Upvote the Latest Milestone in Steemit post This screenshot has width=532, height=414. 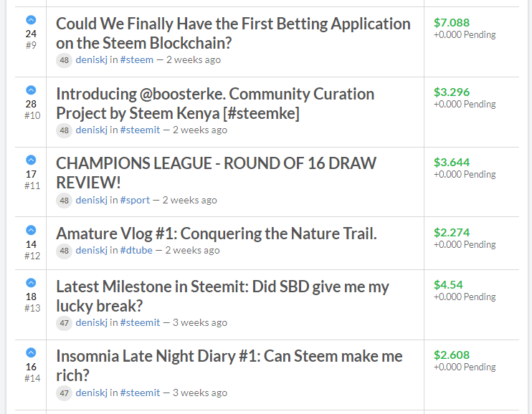coord(31,283)
